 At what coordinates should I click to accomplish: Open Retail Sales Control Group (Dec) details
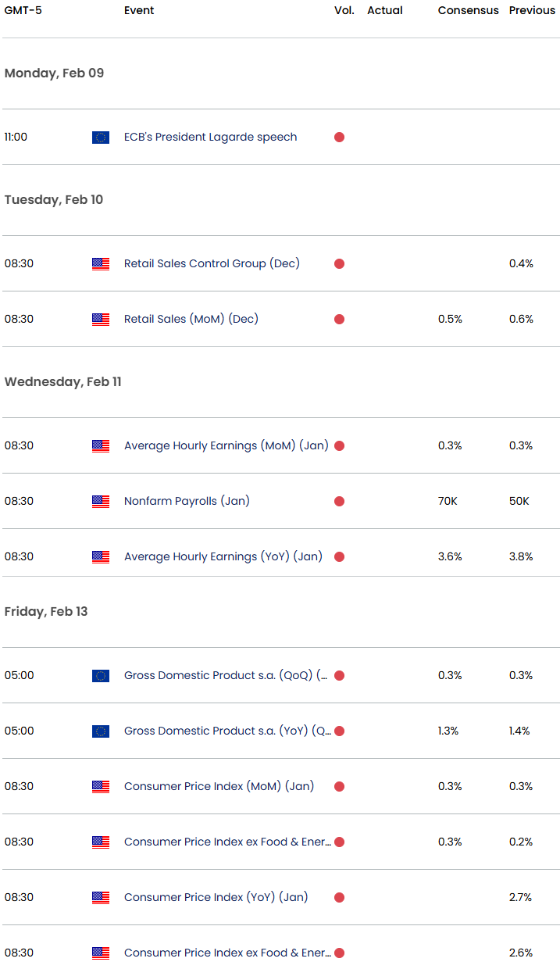coord(211,264)
